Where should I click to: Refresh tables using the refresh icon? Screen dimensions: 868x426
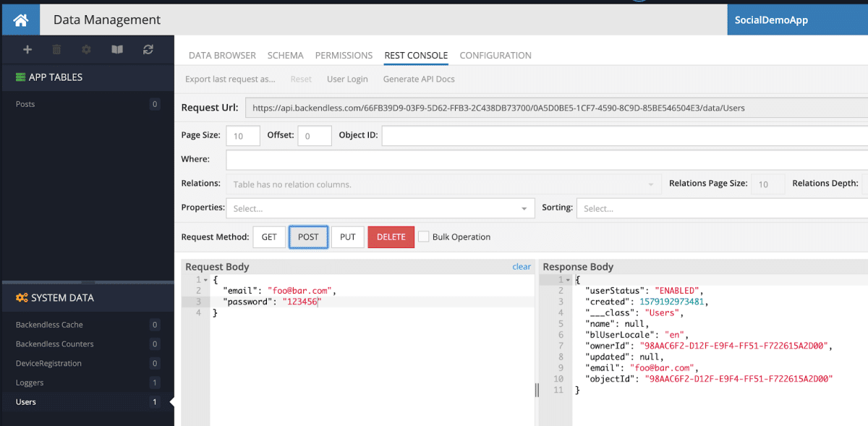[x=148, y=50]
